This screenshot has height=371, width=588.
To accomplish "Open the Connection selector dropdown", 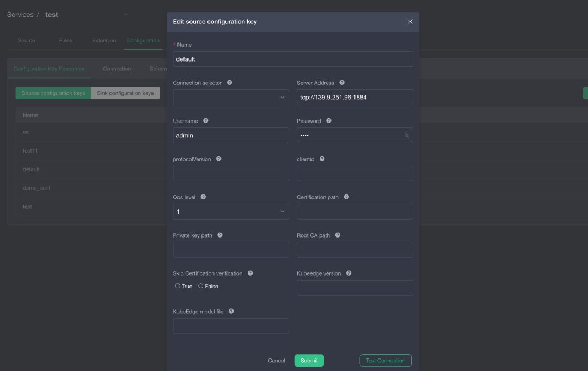I will (231, 98).
